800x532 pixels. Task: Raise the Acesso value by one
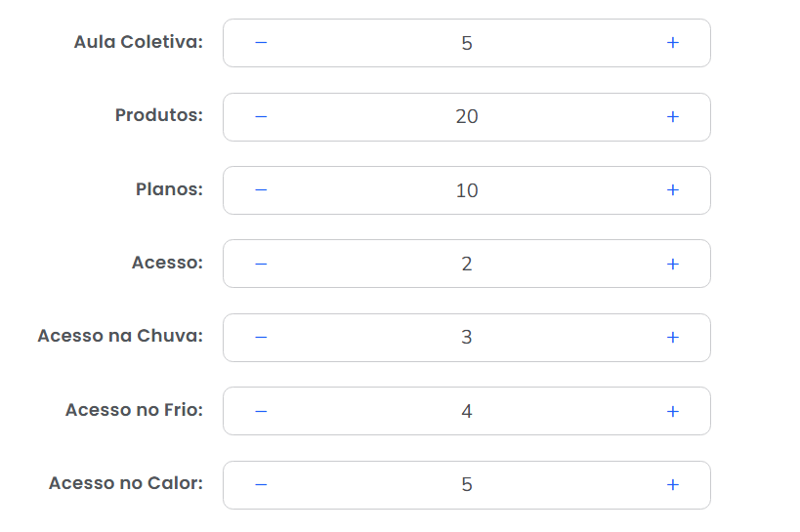point(673,264)
